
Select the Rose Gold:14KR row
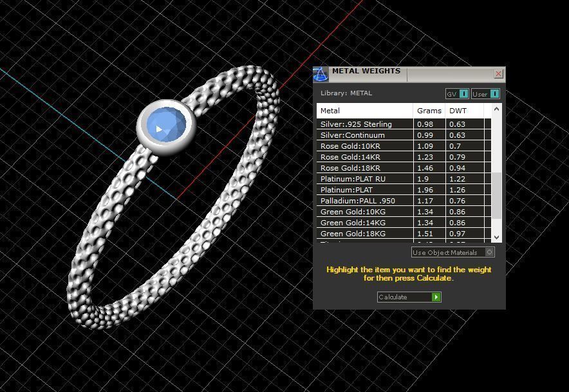click(x=404, y=157)
